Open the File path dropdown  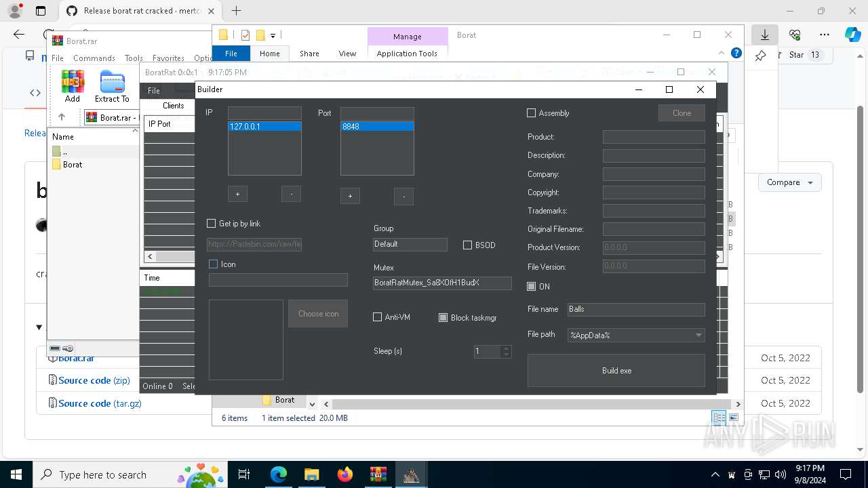click(698, 335)
